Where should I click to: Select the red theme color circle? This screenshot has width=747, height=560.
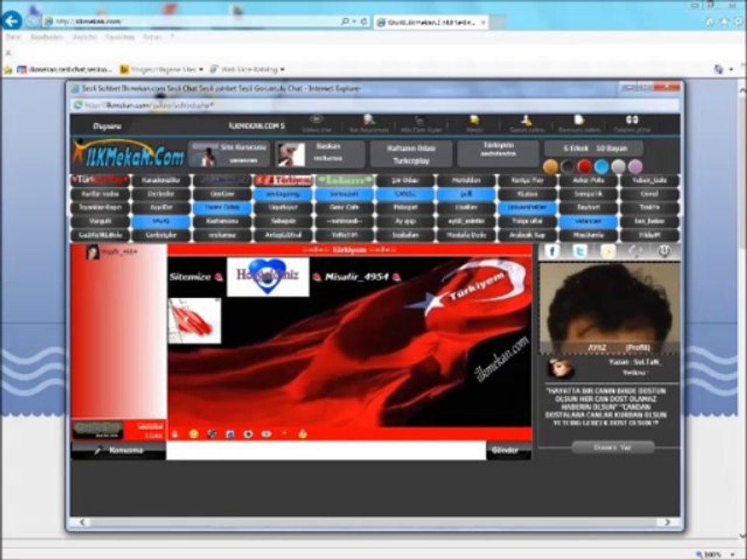pos(585,166)
